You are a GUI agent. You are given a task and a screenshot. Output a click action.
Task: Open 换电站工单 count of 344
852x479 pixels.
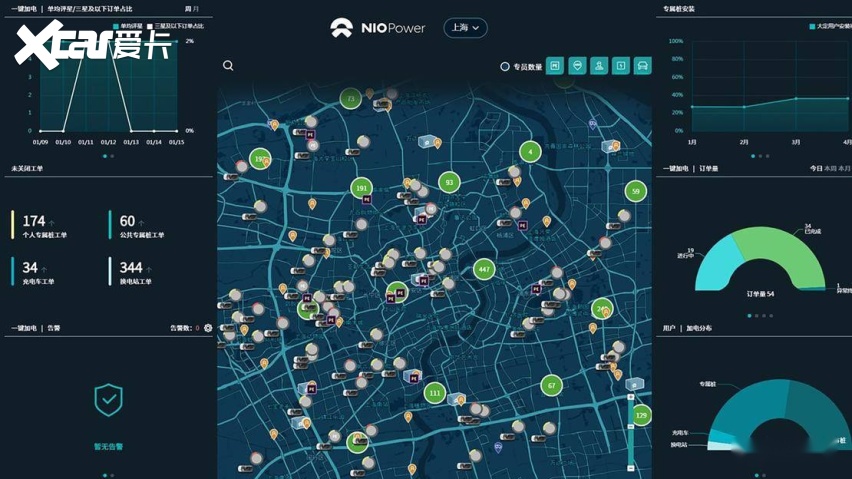click(x=130, y=267)
